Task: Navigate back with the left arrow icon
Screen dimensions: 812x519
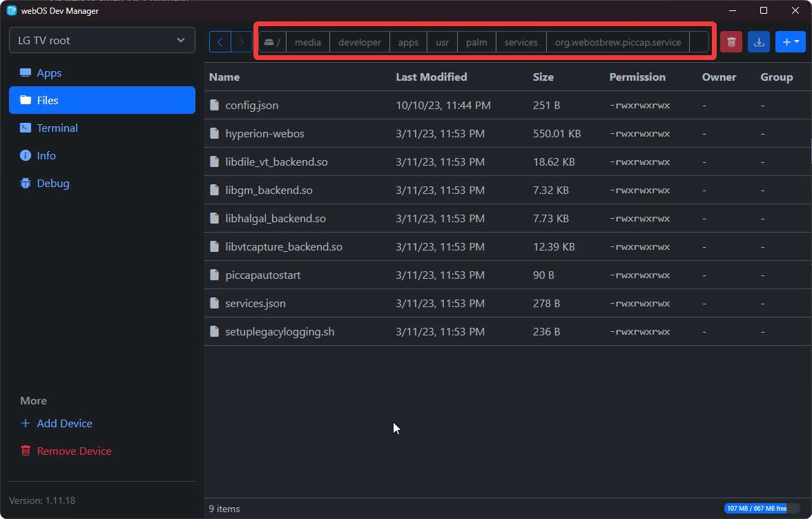Action: point(220,41)
